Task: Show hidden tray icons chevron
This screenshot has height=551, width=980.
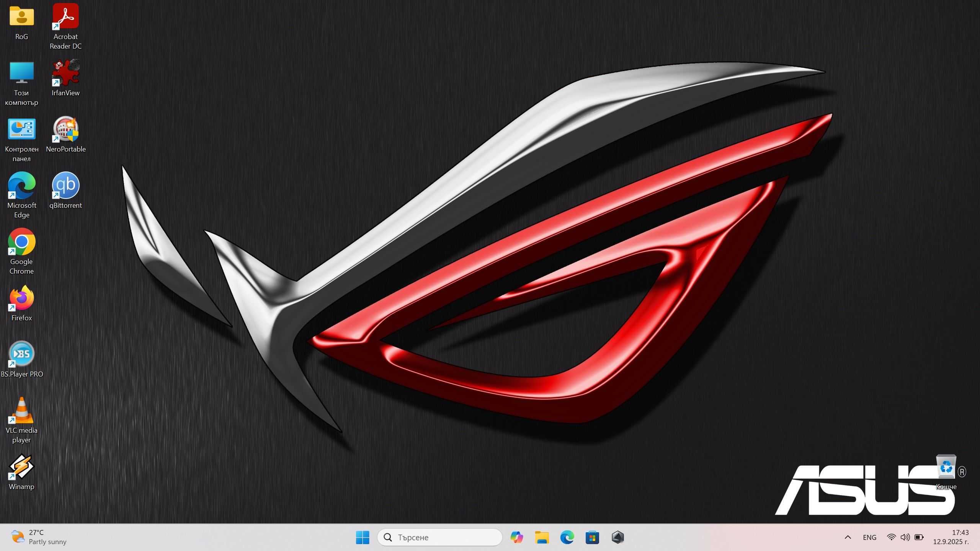Action: tap(848, 537)
